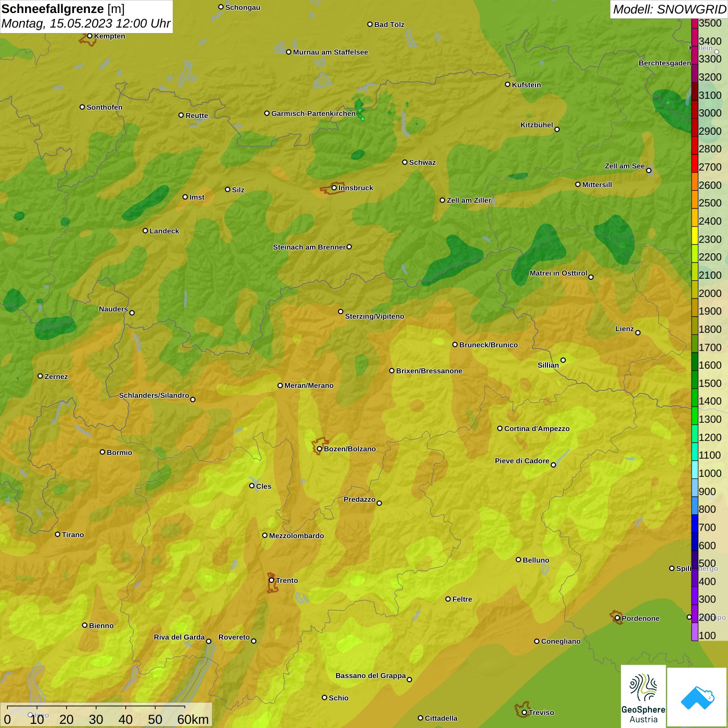Click the Pordenone city marker dot

(x=617, y=618)
